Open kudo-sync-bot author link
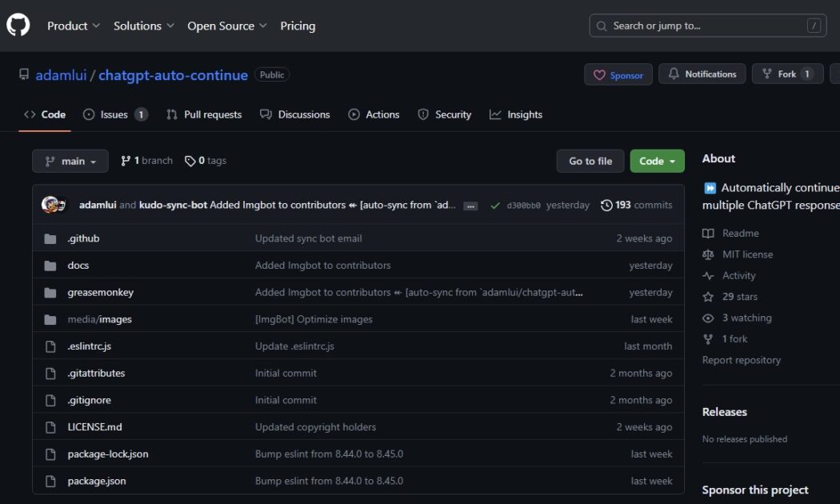The image size is (840, 504). click(x=173, y=205)
